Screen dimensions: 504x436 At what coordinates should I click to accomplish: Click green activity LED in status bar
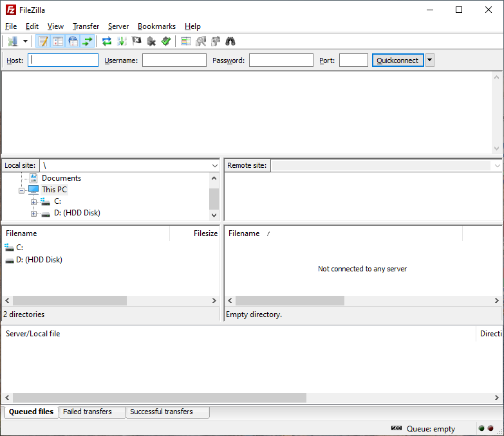[x=481, y=428]
